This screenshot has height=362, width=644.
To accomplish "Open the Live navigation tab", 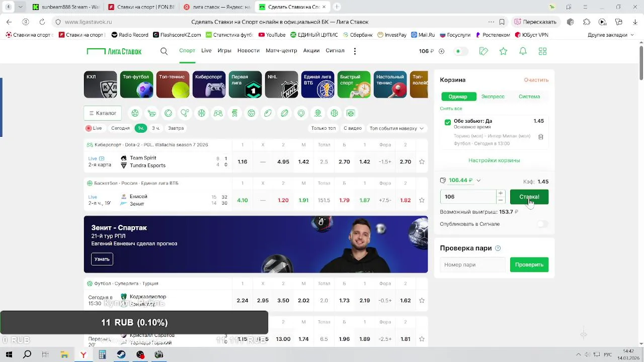I will (206, 51).
